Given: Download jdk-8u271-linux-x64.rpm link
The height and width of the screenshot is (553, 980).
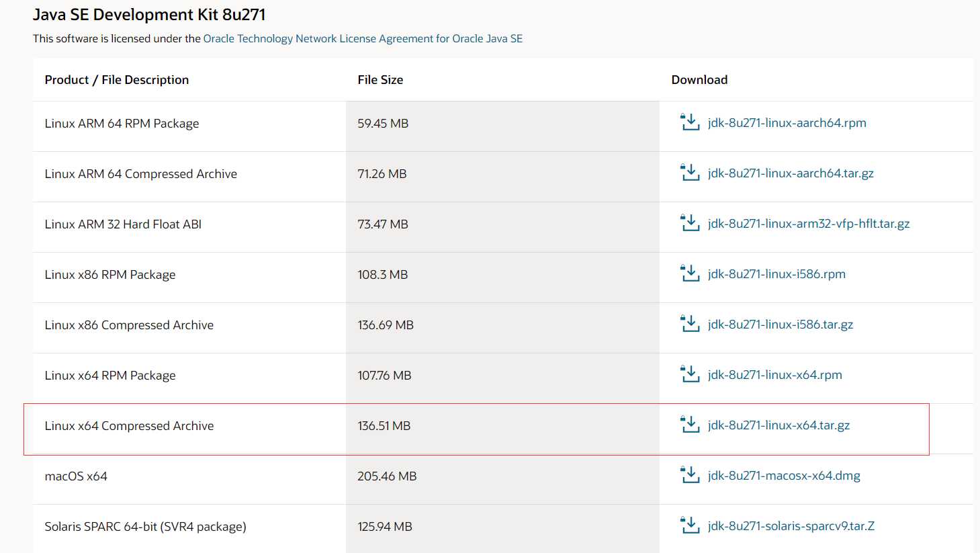Looking at the screenshot, I should [774, 375].
